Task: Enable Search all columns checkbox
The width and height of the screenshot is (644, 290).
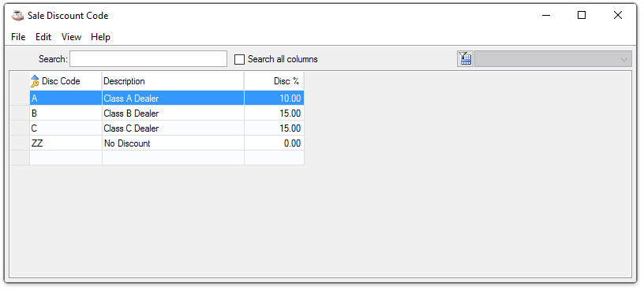Action: [x=239, y=59]
